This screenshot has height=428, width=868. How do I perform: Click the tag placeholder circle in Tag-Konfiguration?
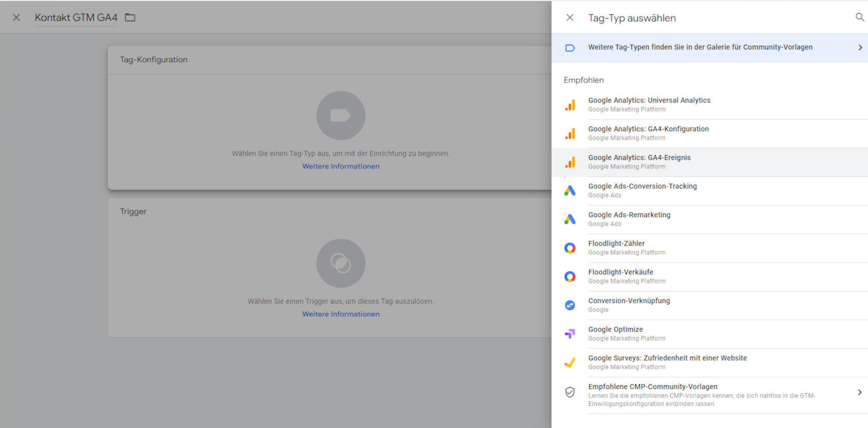tap(341, 116)
